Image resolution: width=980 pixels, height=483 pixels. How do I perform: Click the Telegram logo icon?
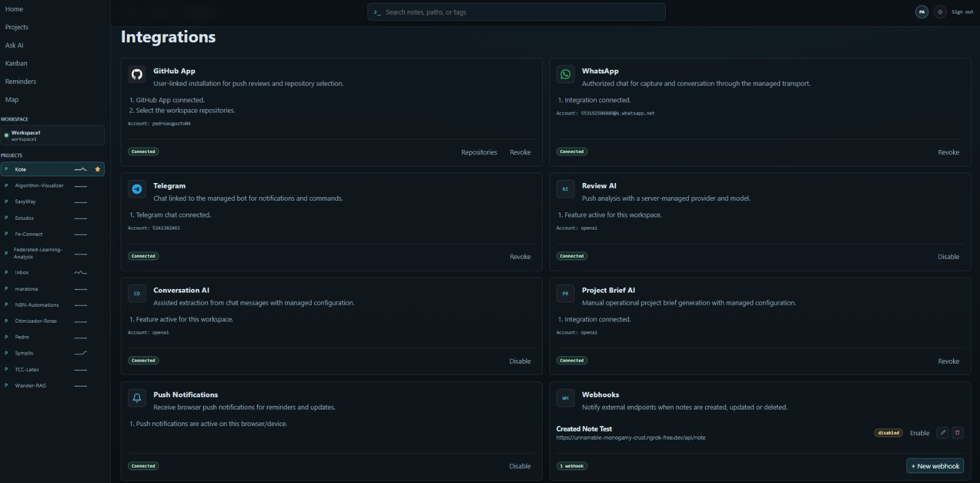[137, 189]
